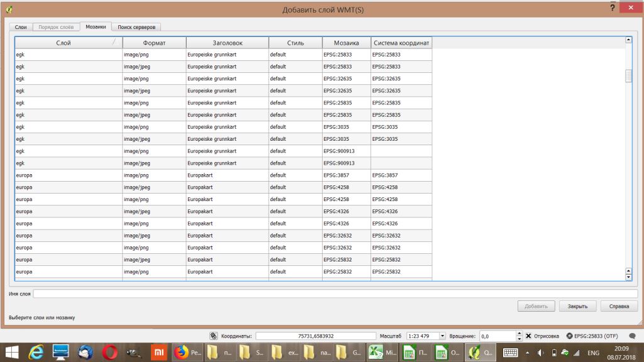
Task: Open the orange Mi app in taskbar
Action: tap(158, 353)
